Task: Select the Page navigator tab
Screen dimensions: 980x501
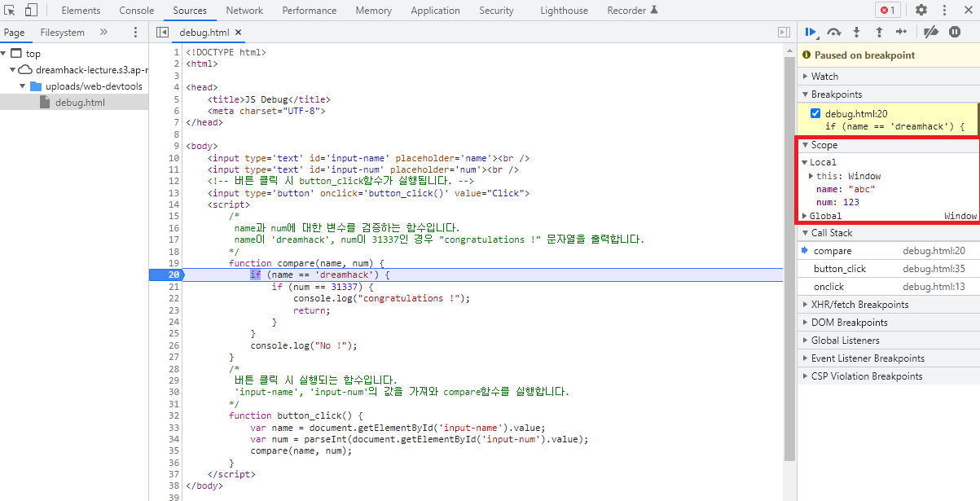Action: point(14,33)
